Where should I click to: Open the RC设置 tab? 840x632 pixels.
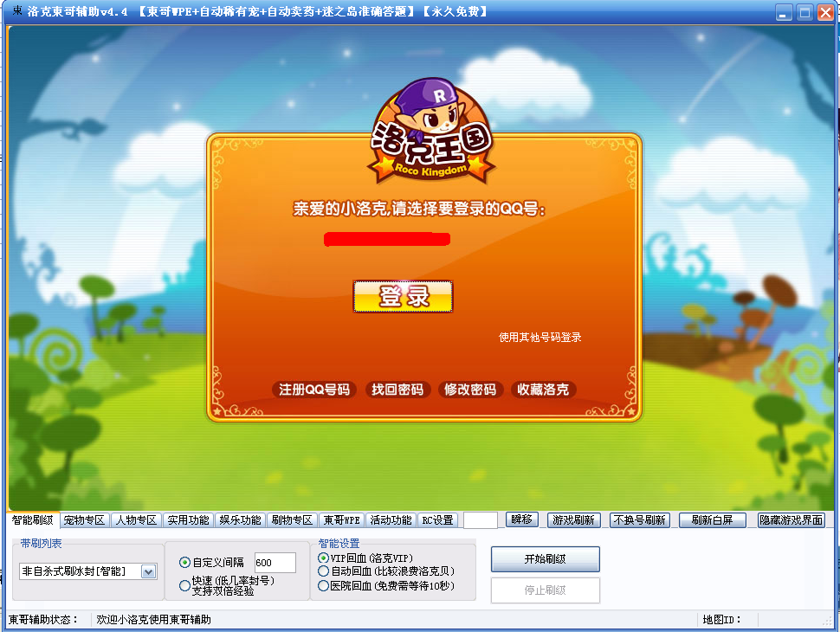437,520
